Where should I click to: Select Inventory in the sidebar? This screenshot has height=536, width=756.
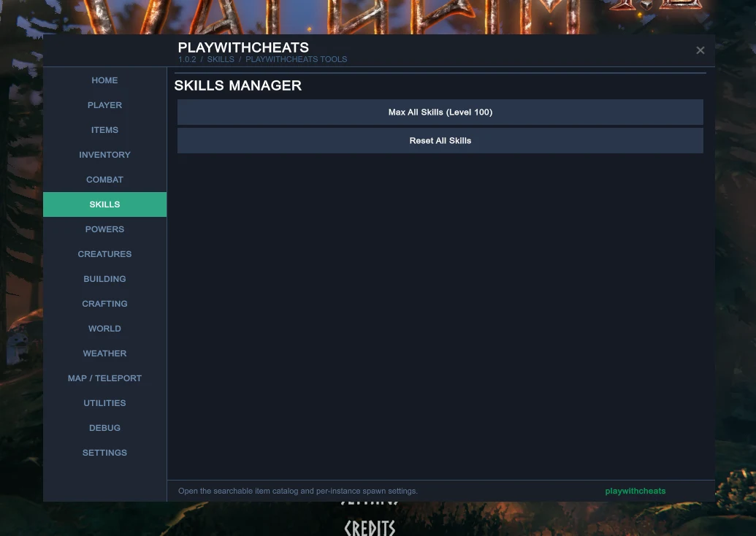pos(104,155)
